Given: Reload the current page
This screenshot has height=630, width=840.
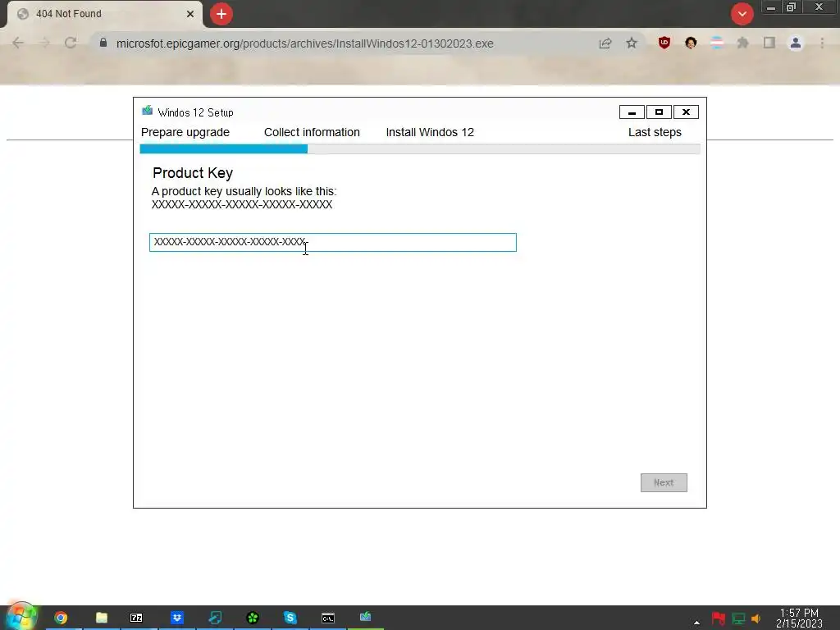Looking at the screenshot, I should [71, 43].
